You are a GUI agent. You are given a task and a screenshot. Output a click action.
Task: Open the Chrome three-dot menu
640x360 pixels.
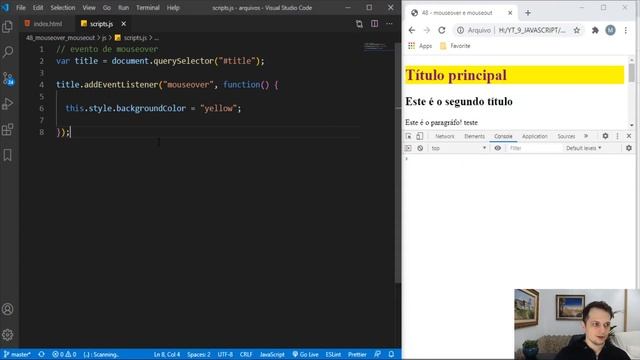click(x=626, y=30)
